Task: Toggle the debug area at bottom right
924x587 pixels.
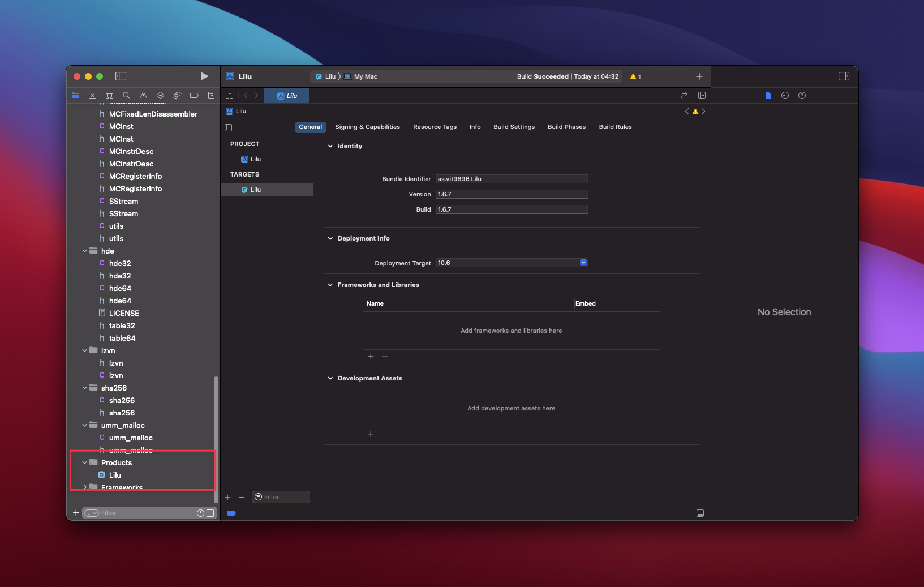Action: click(700, 513)
